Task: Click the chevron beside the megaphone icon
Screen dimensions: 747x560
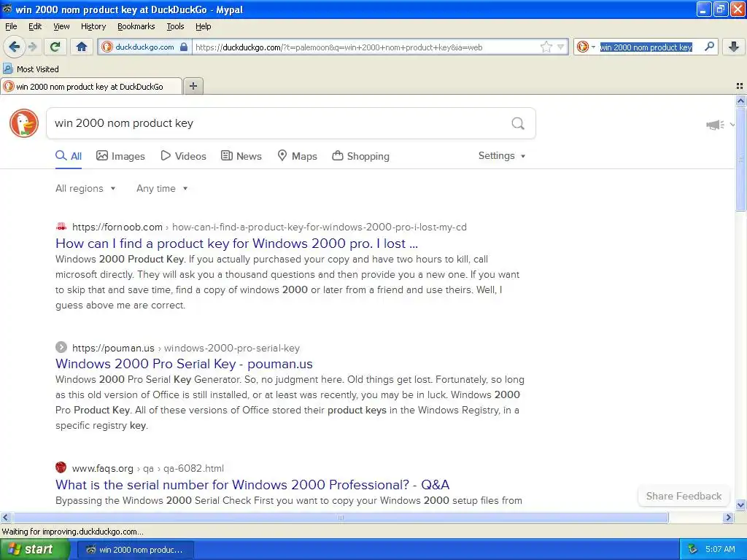Action: point(732,125)
